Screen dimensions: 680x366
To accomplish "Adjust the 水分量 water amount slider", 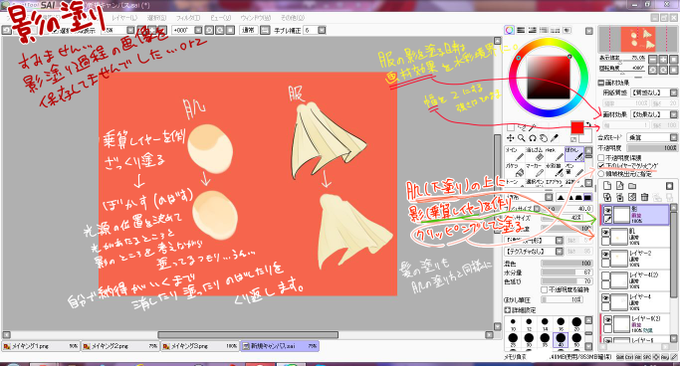I will pos(566,272).
